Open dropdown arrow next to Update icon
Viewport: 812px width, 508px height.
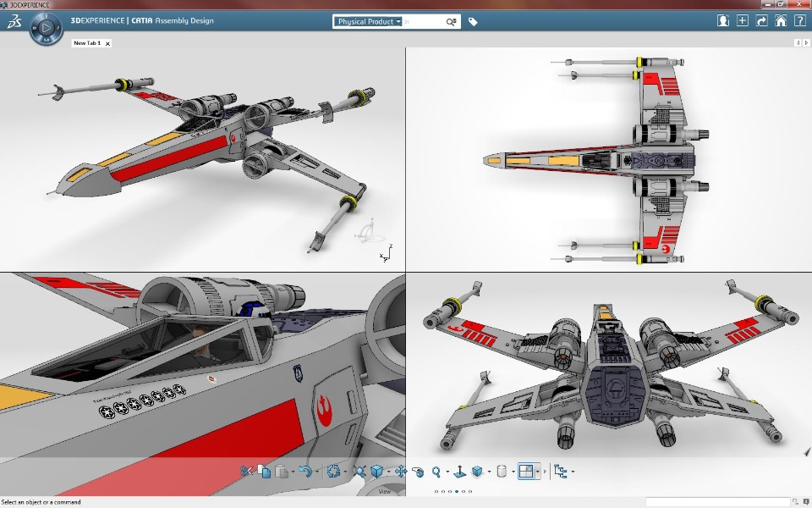(x=345, y=472)
